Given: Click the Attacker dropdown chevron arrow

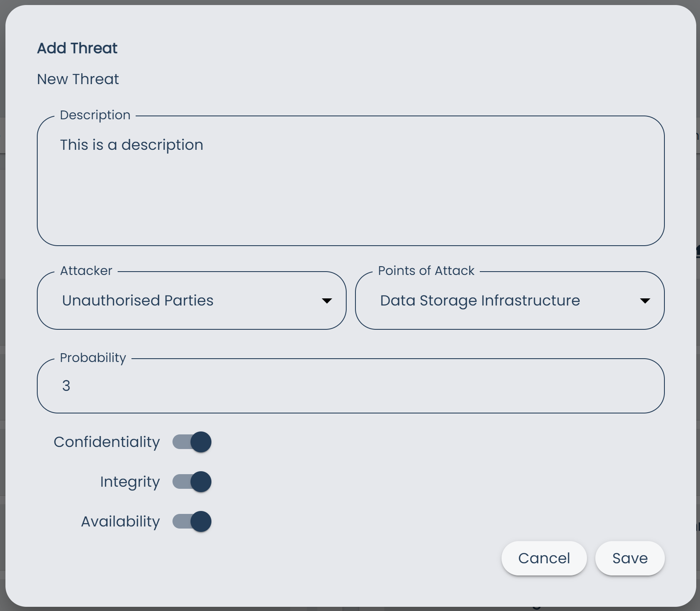Looking at the screenshot, I should [x=327, y=300].
